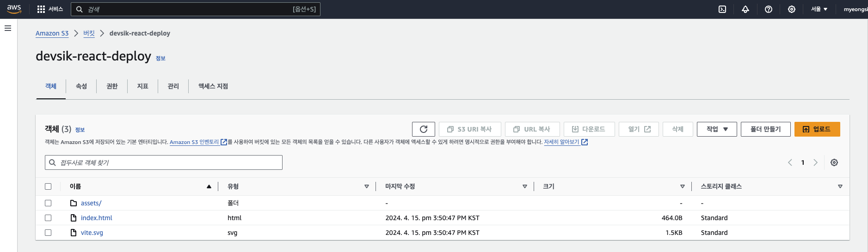
Task: Click the 삭제 delete button
Action: [678, 129]
